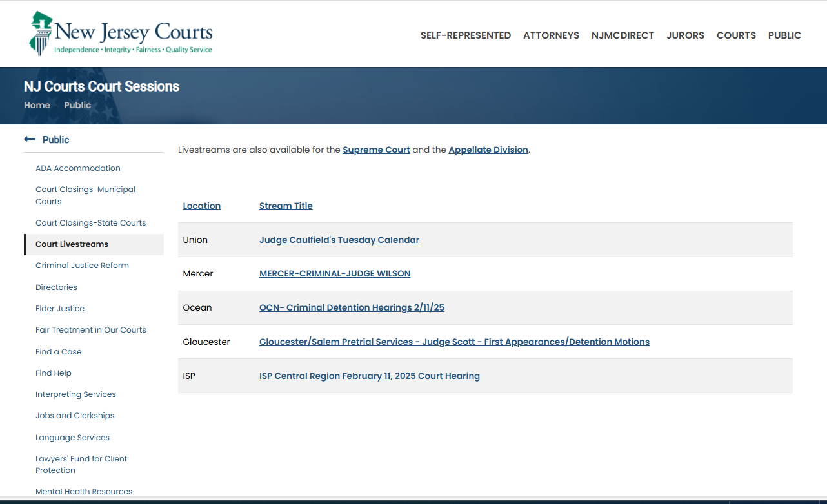Viewport: 827px width, 504px height.
Task: Open OCN Criminal Detention Hearings 2/11/25 stream
Action: point(352,307)
